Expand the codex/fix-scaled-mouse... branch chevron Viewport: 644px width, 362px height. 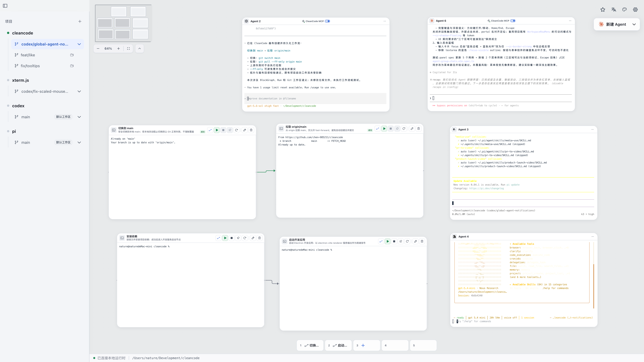[x=79, y=91]
